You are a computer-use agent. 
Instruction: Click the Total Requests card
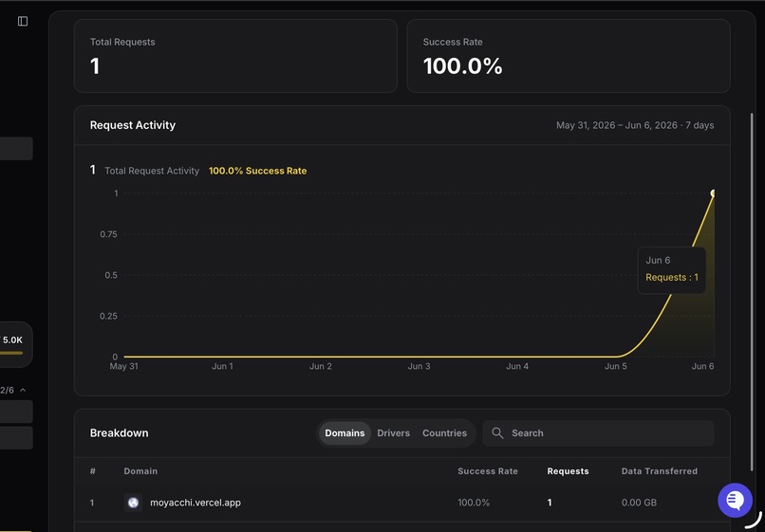coord(235,56)
